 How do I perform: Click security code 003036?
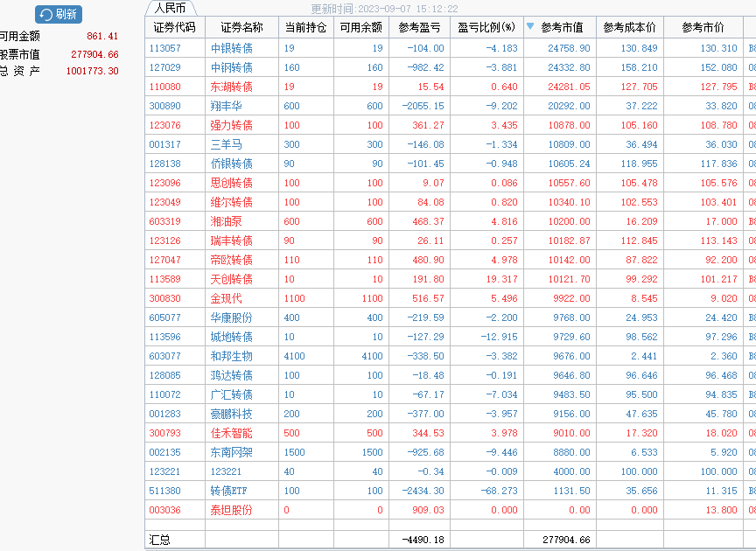[164, 510]
